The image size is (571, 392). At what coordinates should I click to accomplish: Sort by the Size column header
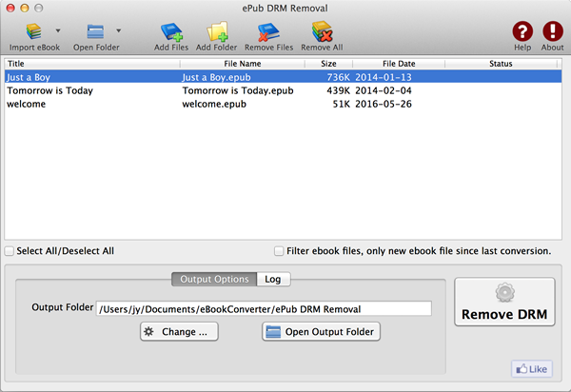point(328,64)
